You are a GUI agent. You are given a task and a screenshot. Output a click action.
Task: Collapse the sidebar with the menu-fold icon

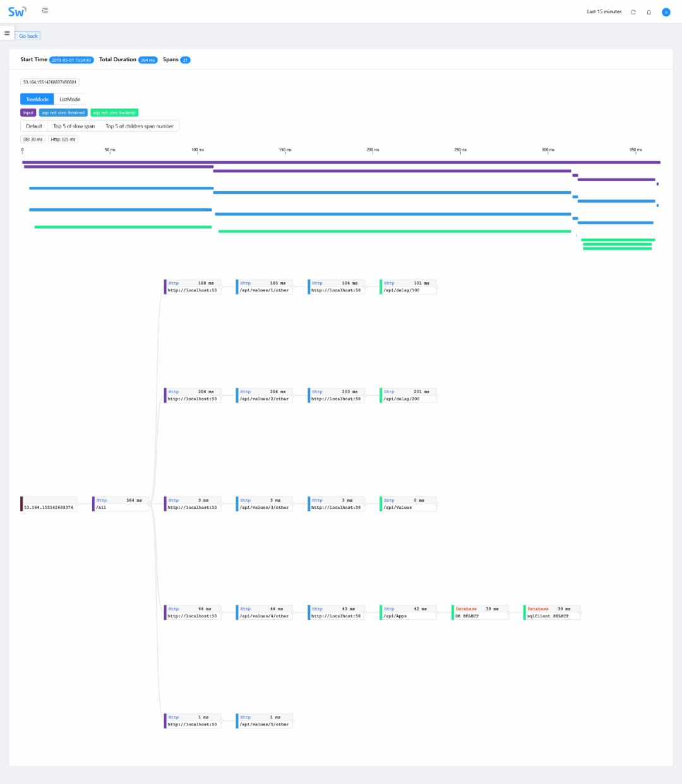click(45, 11)
